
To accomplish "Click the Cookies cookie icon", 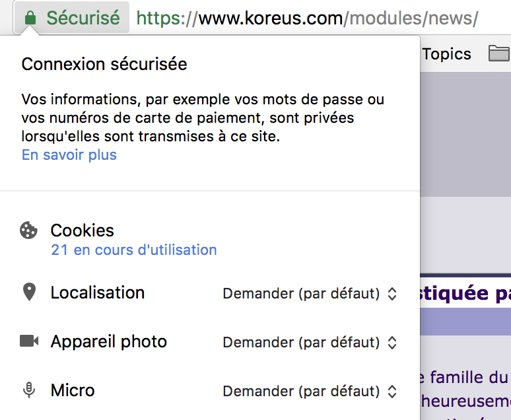I will pyautogui.click(x=28, y=230).
